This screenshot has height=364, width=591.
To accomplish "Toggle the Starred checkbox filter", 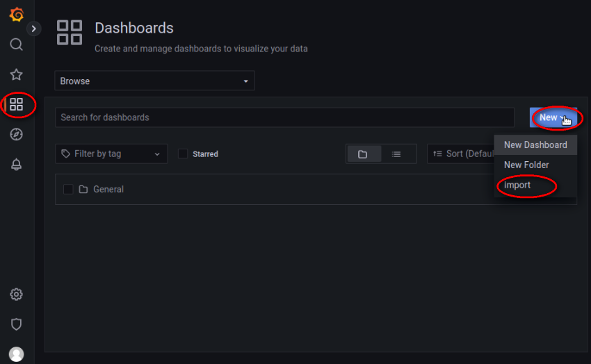I will pos(183,154).
